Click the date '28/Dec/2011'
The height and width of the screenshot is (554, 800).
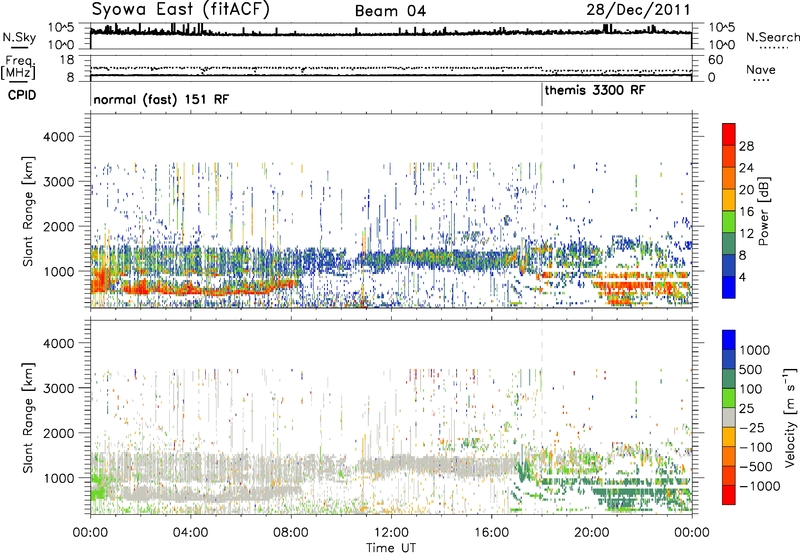pos(638,10)
